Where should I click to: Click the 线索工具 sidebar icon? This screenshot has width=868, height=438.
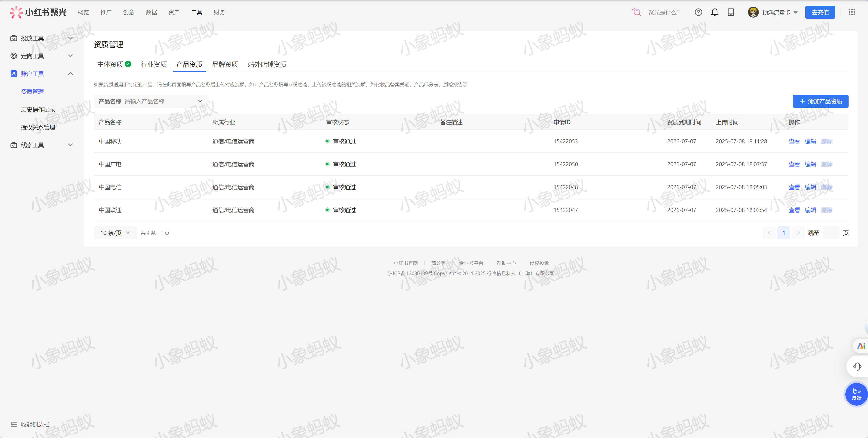tap(13, 145)
